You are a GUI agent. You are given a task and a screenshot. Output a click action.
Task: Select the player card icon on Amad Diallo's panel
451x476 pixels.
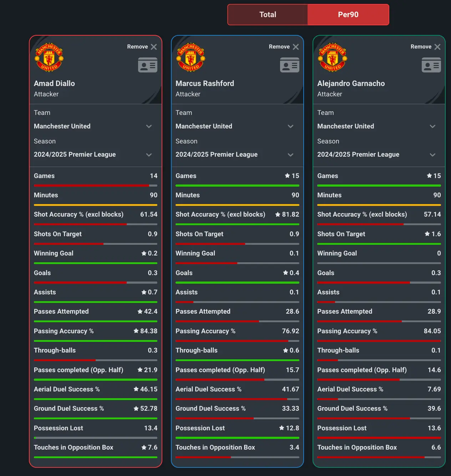pyautogui.click(x=148, y=65)
